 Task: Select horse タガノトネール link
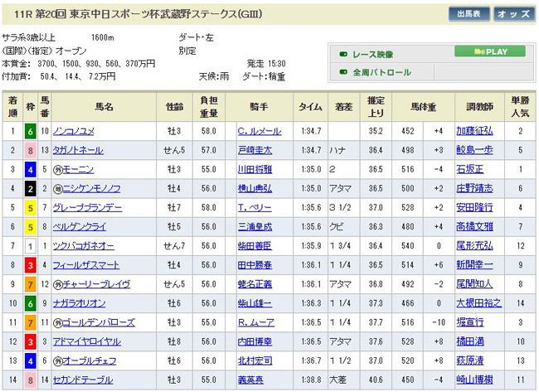77,150
